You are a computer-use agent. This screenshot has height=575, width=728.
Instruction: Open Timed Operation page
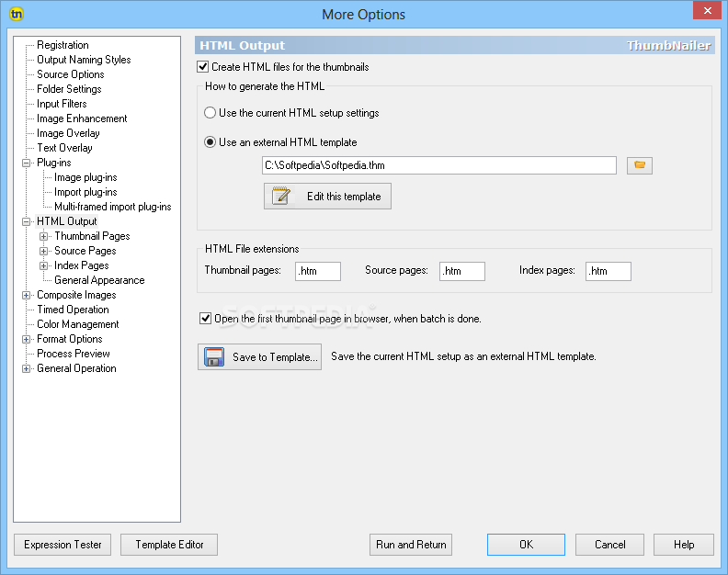73,310
